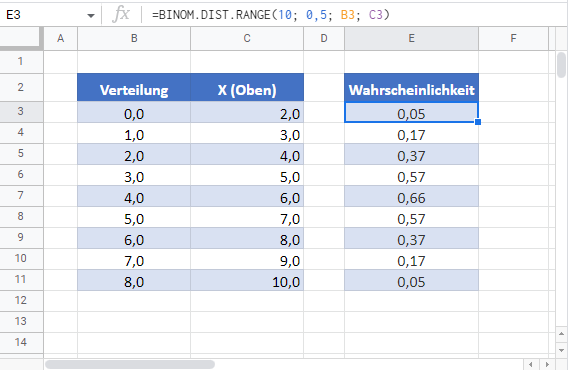Select cell E6 showing 0,57
This screenshot has height=370, width=568.
[412, 175]
